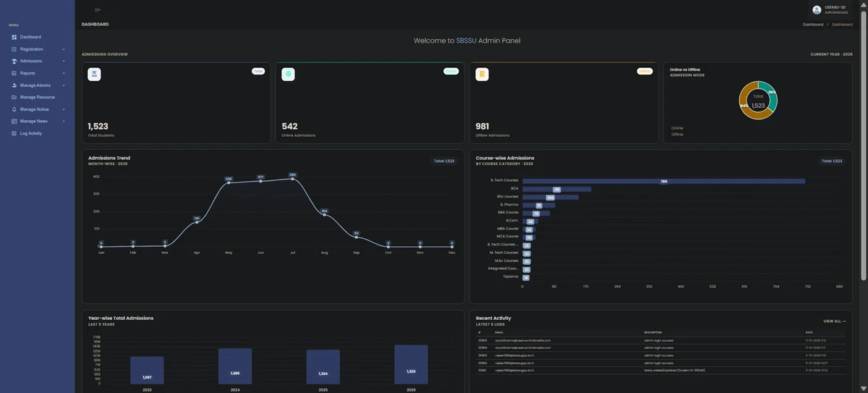Expand the Admissions submenu arrow

click(64, 61)
